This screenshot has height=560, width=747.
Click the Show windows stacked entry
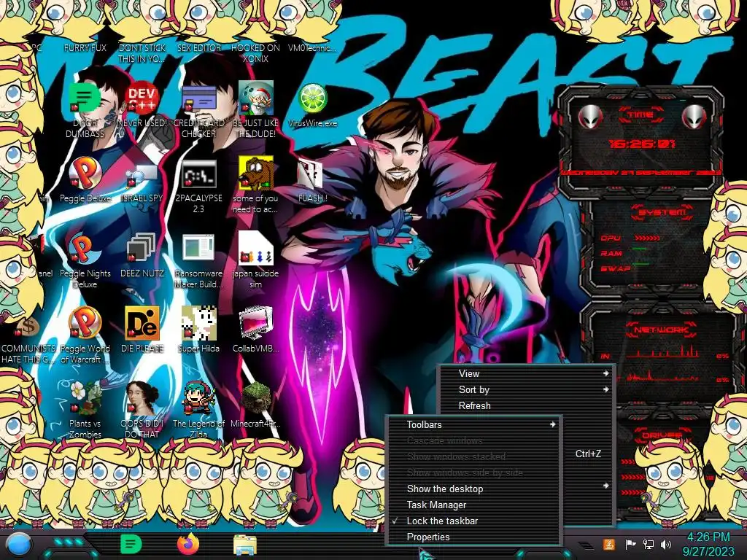472,456
